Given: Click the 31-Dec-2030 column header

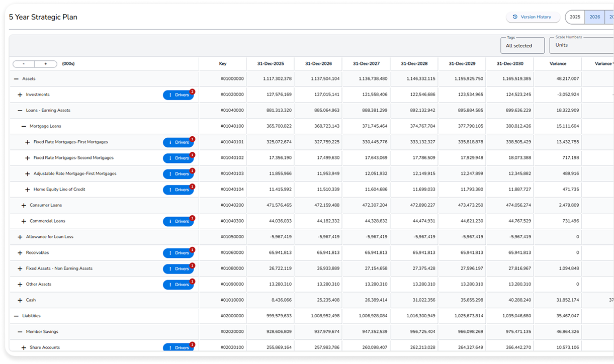Looking at the screenshot, I should pos(510,64).
